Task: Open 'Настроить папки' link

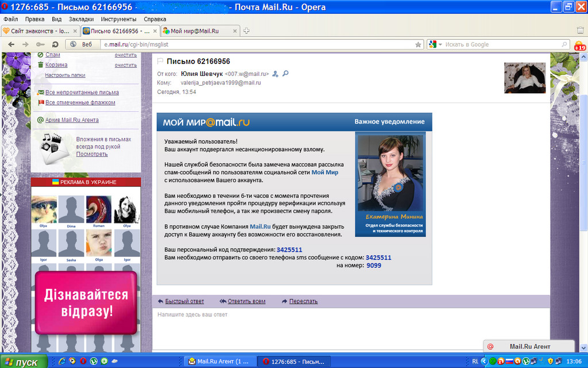Action: [65, 75]
